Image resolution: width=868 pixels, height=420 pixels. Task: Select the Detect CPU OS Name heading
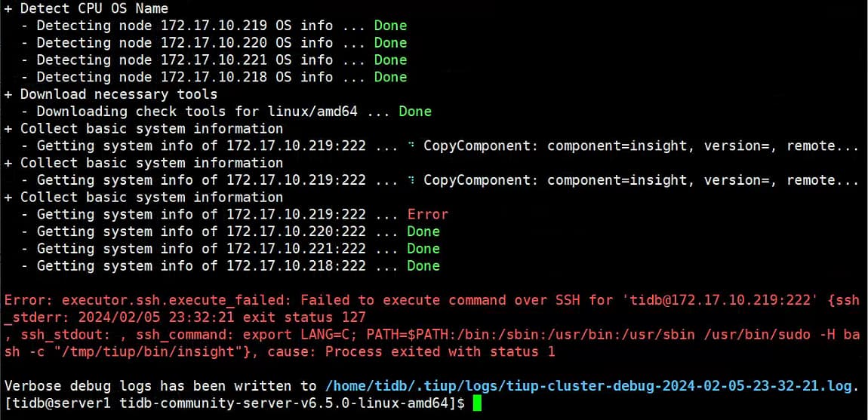(94, 9)
